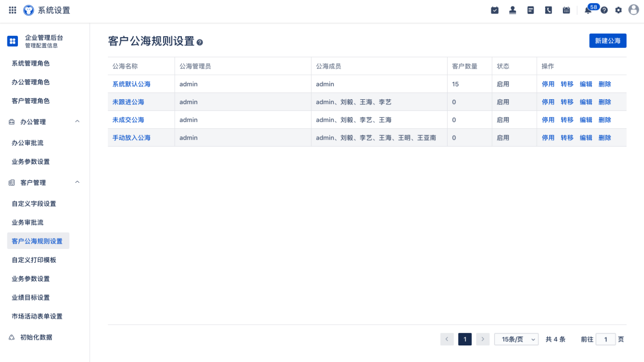Image resolution: width=644 pixels, height=362 pixels.
Task: Open 自定义打印模板 in sidebar
Action: [x=34, y=260]
